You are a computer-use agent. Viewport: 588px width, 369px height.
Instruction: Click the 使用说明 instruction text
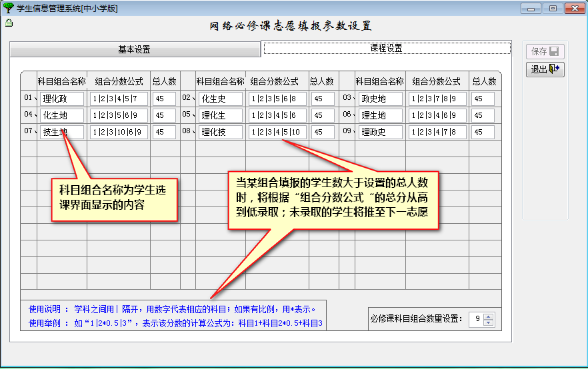pos(172,310)
